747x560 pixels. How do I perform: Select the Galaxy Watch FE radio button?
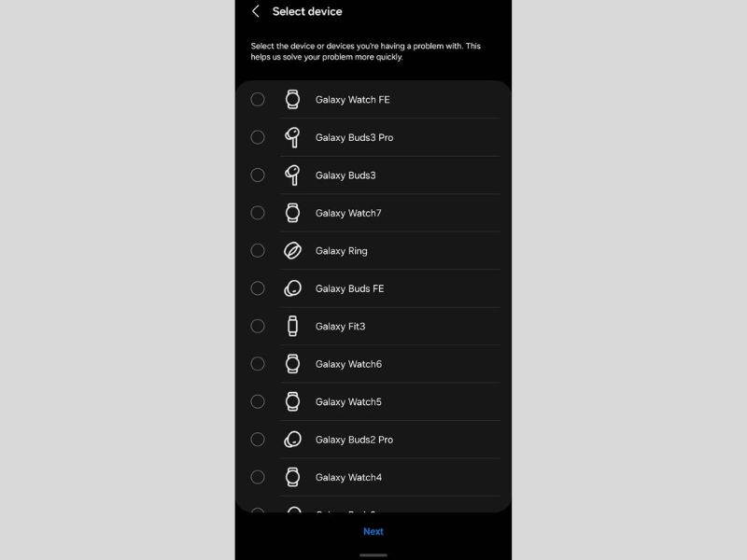[258, 99]
